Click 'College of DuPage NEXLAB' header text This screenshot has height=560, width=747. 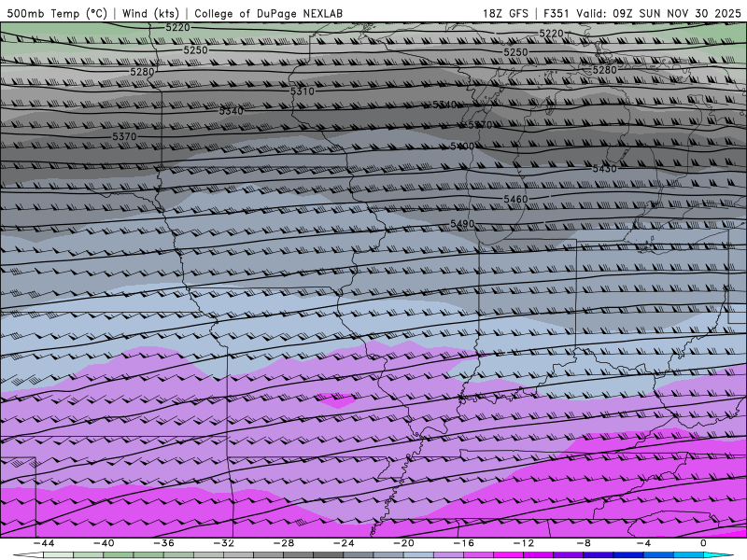pyautogui.click(x=268, y=13)
